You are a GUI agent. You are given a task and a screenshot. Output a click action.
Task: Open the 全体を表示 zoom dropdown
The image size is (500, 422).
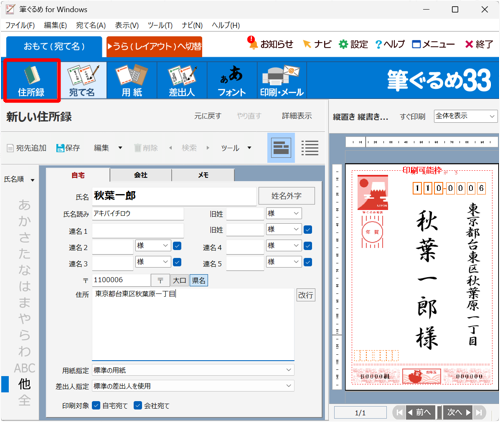465,116
